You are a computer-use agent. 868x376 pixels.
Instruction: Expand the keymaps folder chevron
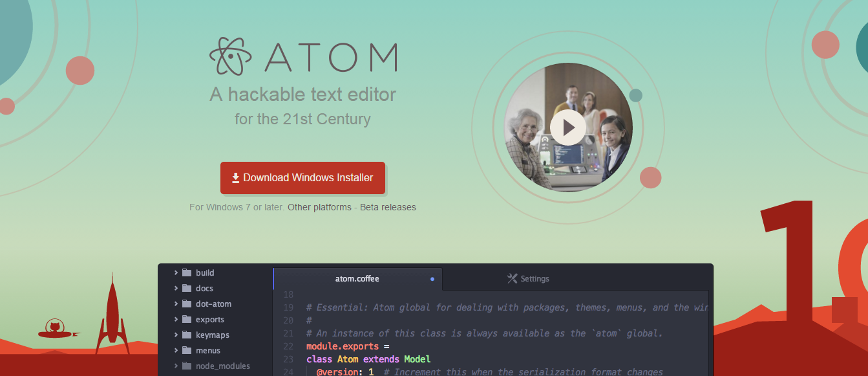point(176,335)
